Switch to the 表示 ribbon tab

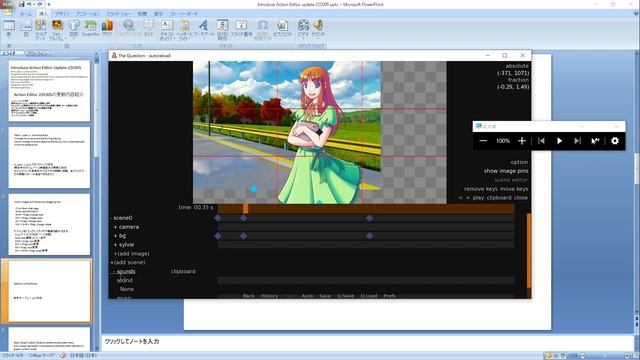[x=158, y=14]
